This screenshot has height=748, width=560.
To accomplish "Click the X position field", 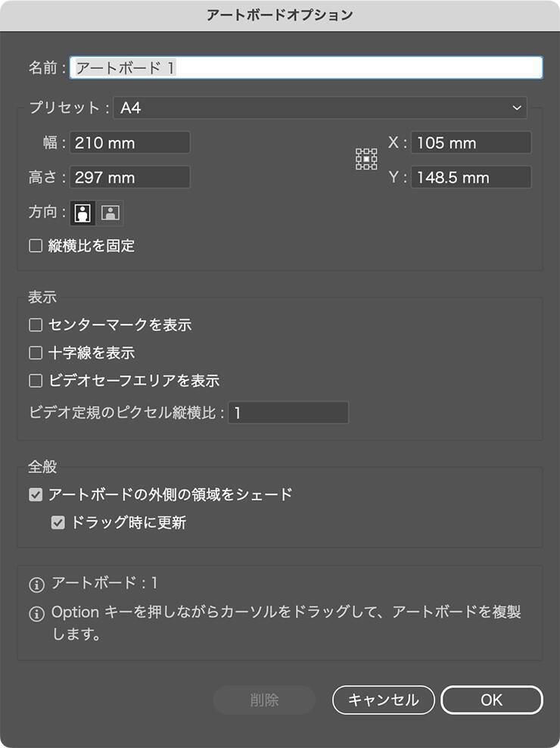I will (x=471, y=142).
